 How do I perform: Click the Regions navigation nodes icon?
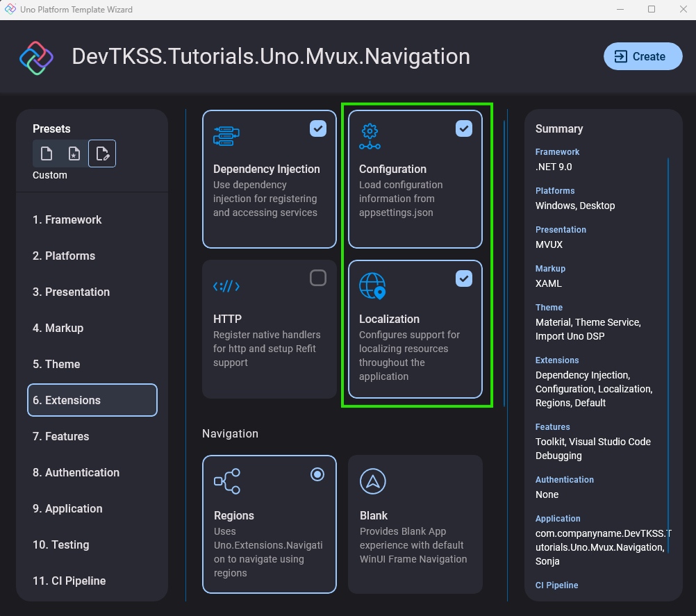point(227,481)
